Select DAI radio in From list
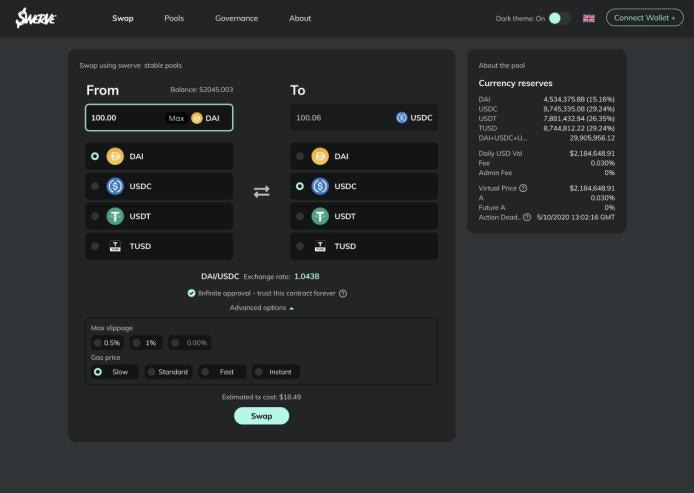Screen dimensions: 694x493 tap(95, 156)
